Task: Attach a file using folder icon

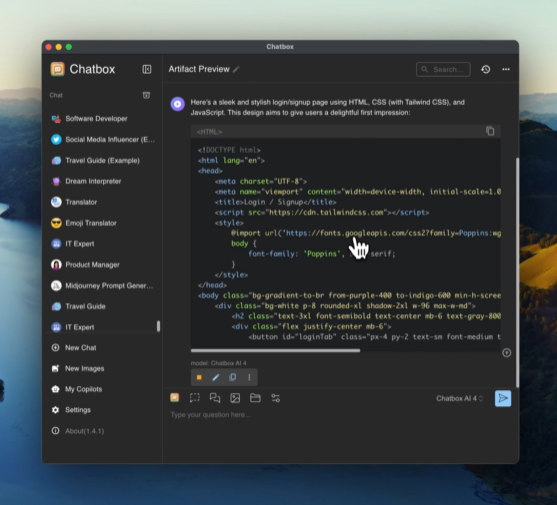Action: pyautogui.click(x=255, y=398)
